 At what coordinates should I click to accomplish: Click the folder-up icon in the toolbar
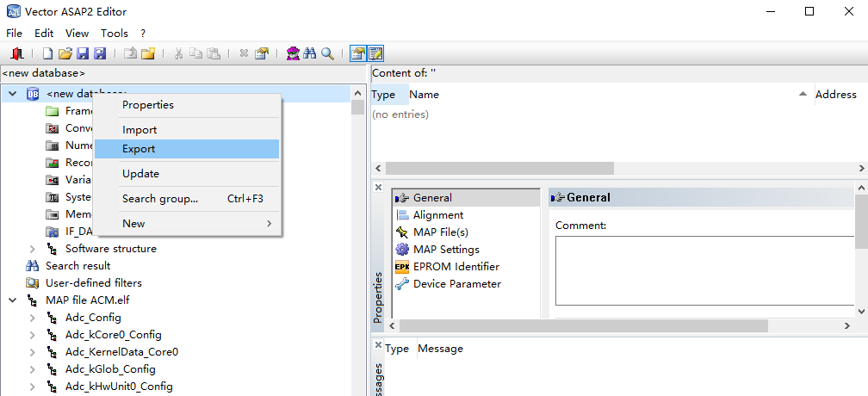(131, 53)
